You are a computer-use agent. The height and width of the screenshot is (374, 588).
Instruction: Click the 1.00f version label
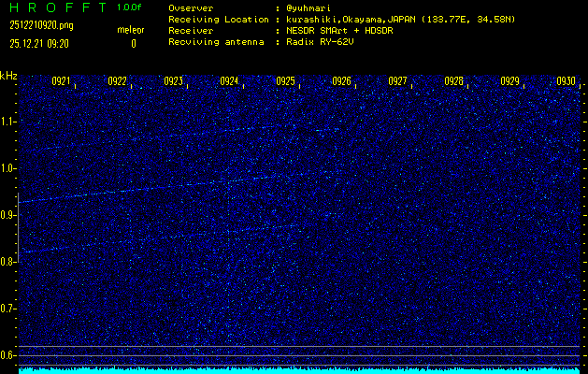[x=130, y=7]
